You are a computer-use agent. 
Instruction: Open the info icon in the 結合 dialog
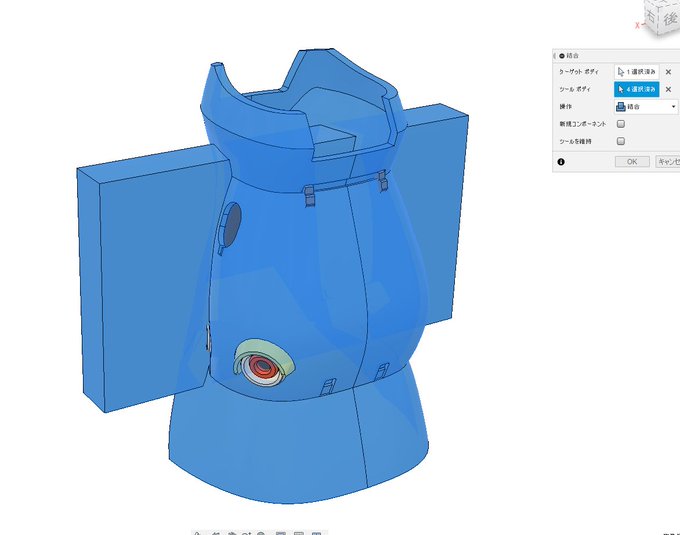[561, 162]
